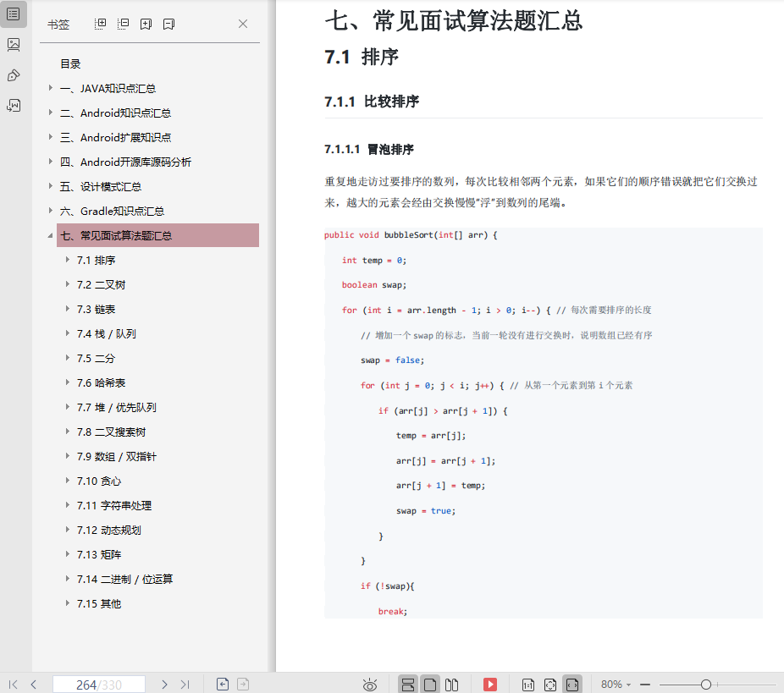Toggle two-page spread view

[453, 684]
